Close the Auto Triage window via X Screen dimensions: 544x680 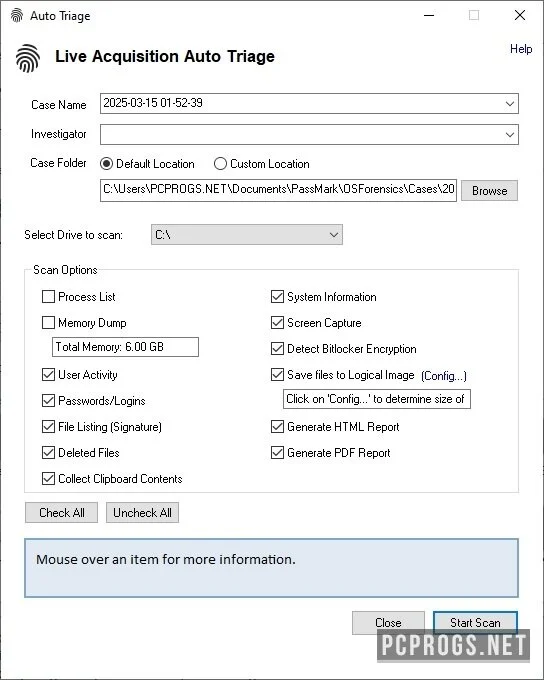coord(520,15)
